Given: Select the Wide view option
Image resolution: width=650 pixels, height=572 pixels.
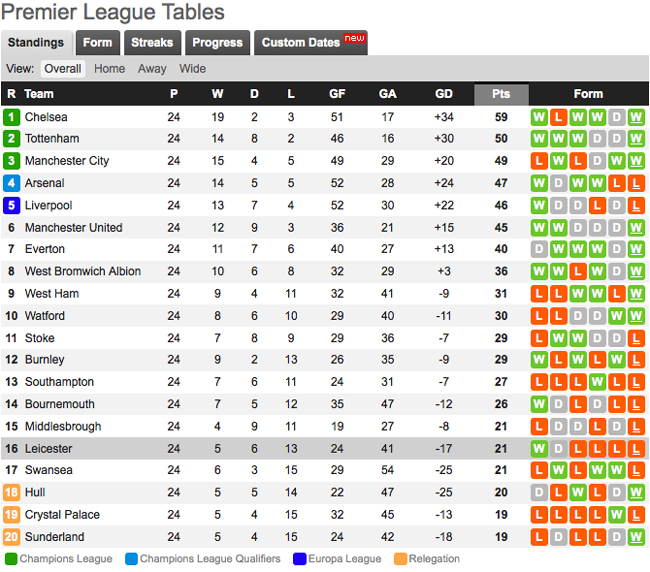Looking at the screenshot, I should click(192, 69).
